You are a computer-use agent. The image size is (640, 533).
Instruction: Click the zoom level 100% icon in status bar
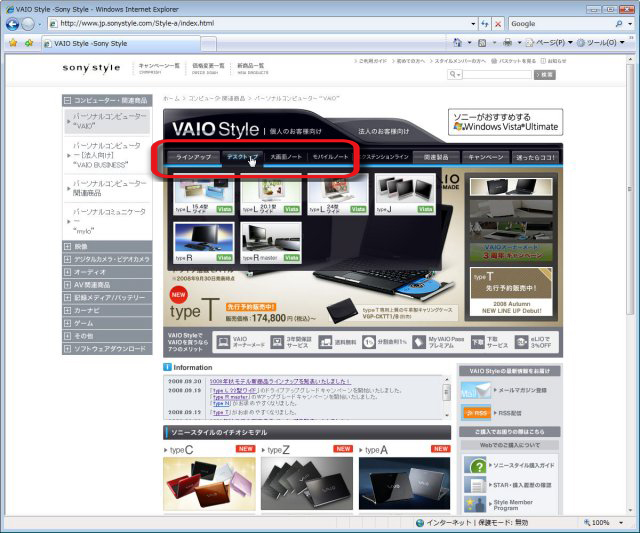tap(587, 522)
